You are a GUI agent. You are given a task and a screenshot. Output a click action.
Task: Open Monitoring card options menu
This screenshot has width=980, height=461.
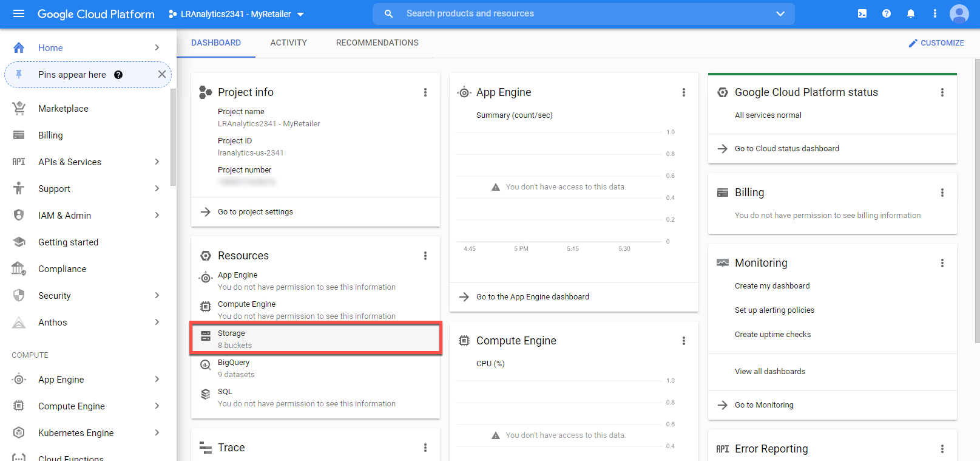pyautogui.click(x=942, y=263)
